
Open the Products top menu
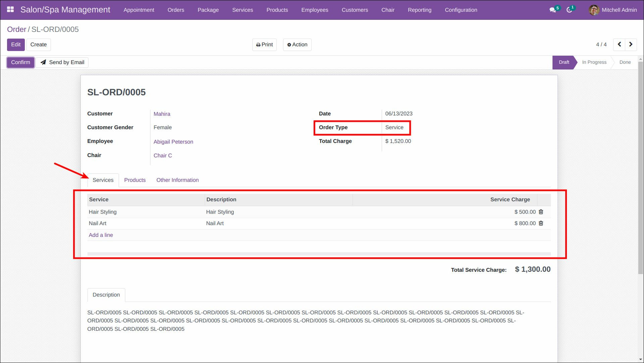pyautogui.click(x=277, y=10)
